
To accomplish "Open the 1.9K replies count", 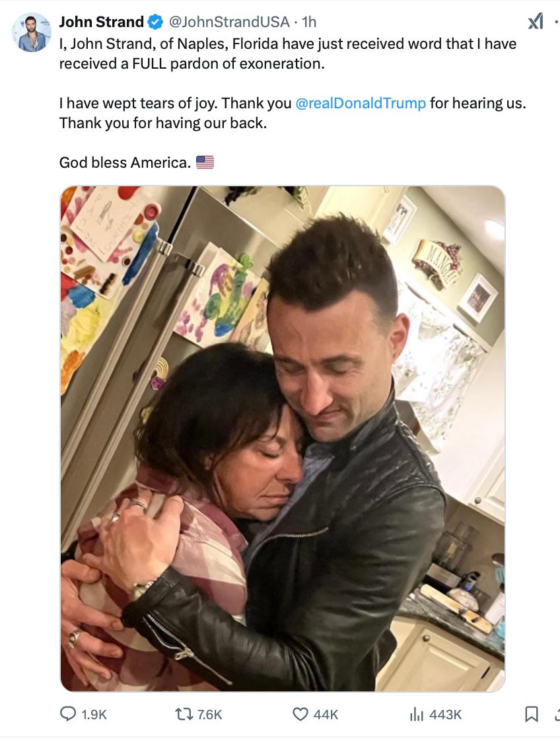I will tap(94, 715).
